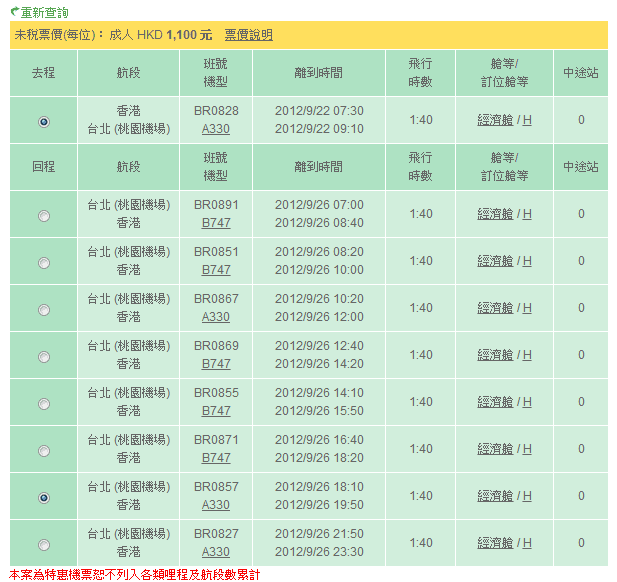The image size is (617, 582).
Task: Open B747 aircraft link for flight BR0891
Action: tap(216, 223)
